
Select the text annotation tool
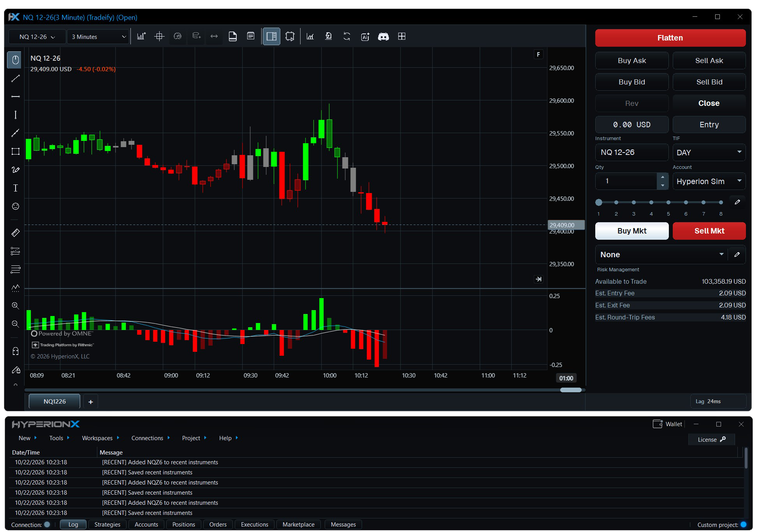pos(15,188)
